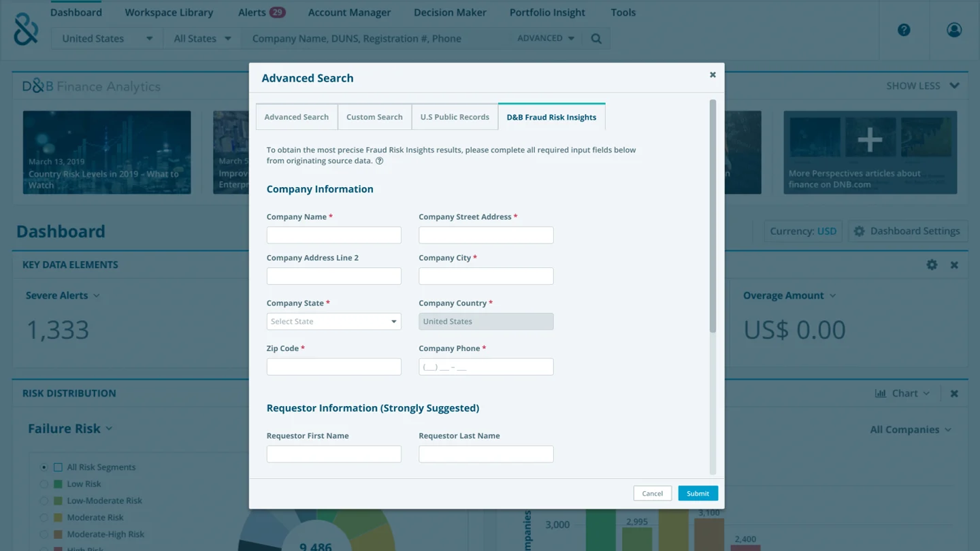Select Low Risk radio button

point(44,484)
